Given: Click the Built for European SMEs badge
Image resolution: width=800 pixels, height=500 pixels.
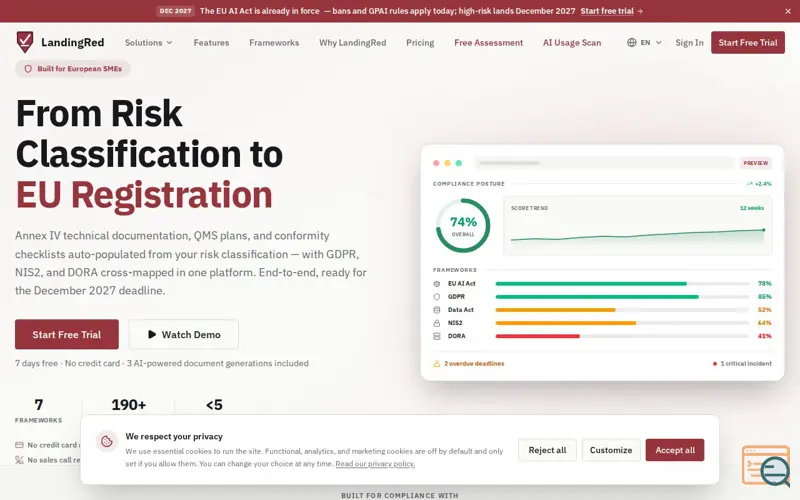Looking at the screenshot, I should 73,69.
